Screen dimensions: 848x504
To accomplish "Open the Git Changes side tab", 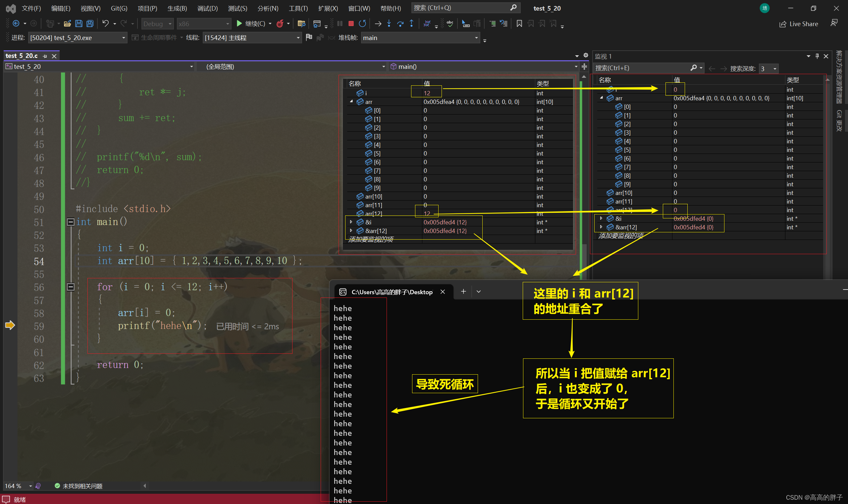I will [839, 120].
